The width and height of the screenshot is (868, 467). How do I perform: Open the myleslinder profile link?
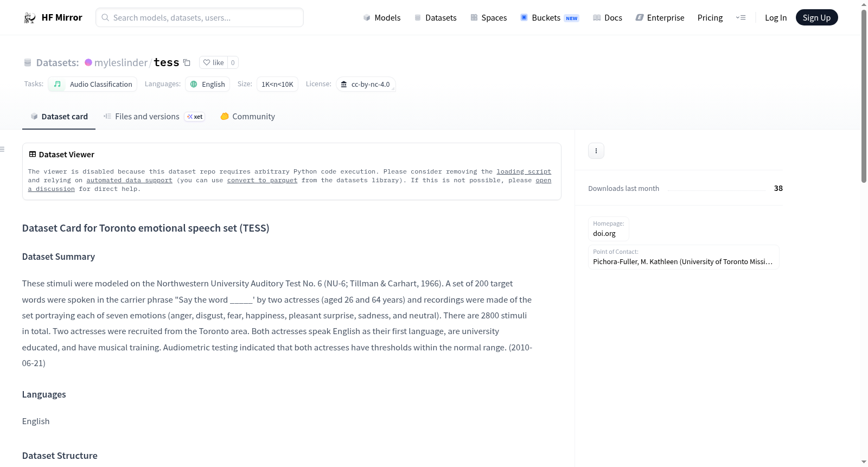click(121, 62)
